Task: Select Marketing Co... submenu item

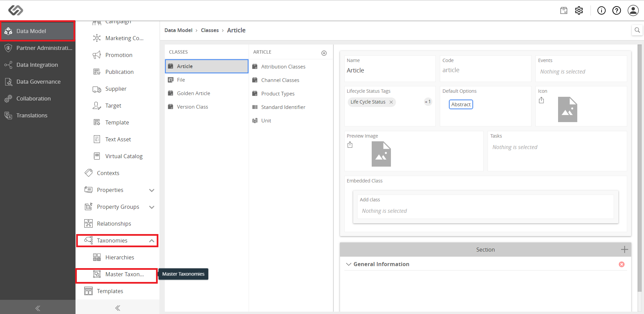Action: pyautogui.click(x=118, y=38)
